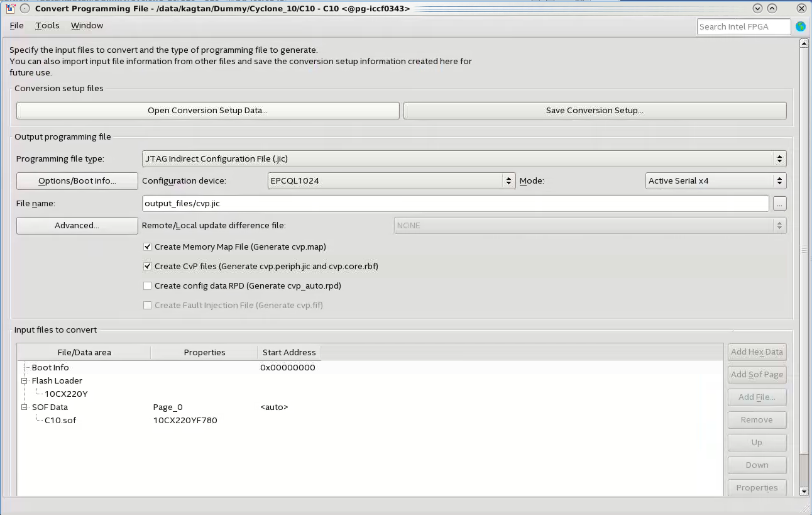Click the Add Hex Data button
Image resolution: width=812 pixels, height=515 pixels.
point(757,352)
